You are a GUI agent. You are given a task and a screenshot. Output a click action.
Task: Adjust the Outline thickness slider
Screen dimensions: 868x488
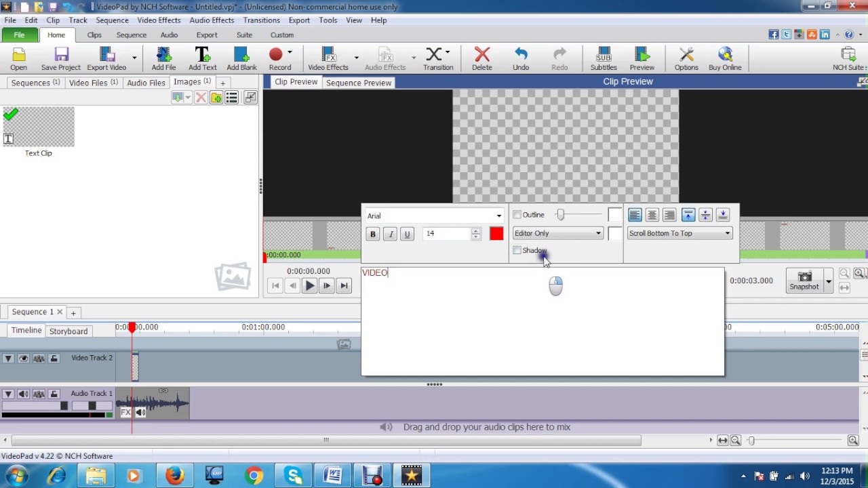pyautogui.click(x=560, y=215)
